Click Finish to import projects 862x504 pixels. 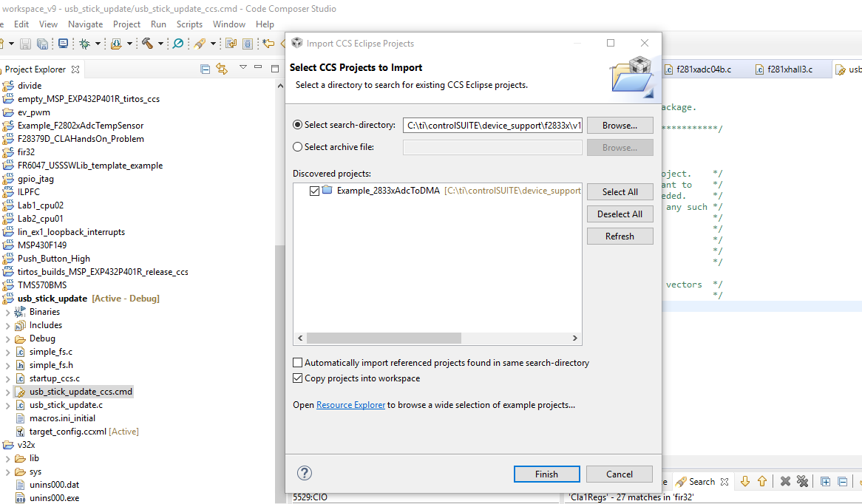546,474
